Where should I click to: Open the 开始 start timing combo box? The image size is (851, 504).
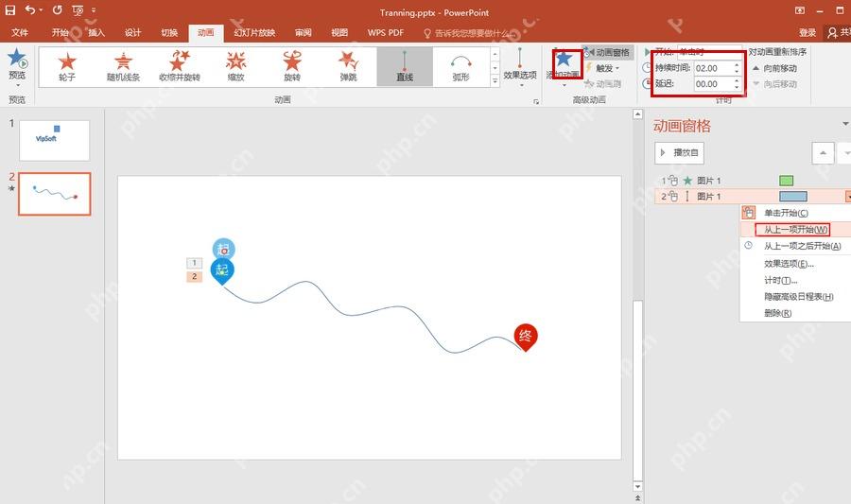tap(709, 52)
